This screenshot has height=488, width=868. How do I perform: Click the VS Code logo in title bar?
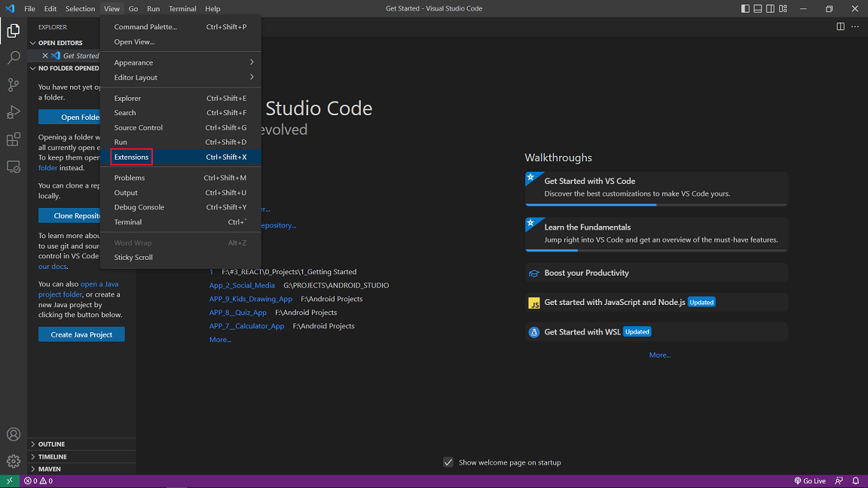10,8
